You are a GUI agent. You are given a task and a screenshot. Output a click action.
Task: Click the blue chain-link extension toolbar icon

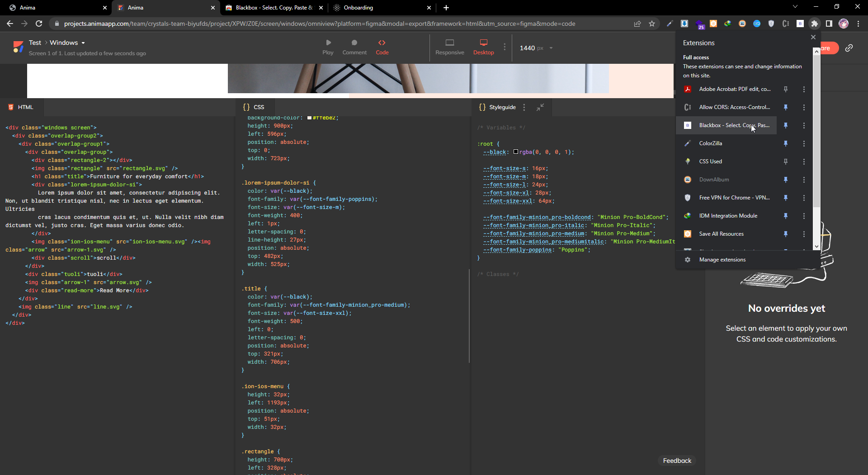757,24
